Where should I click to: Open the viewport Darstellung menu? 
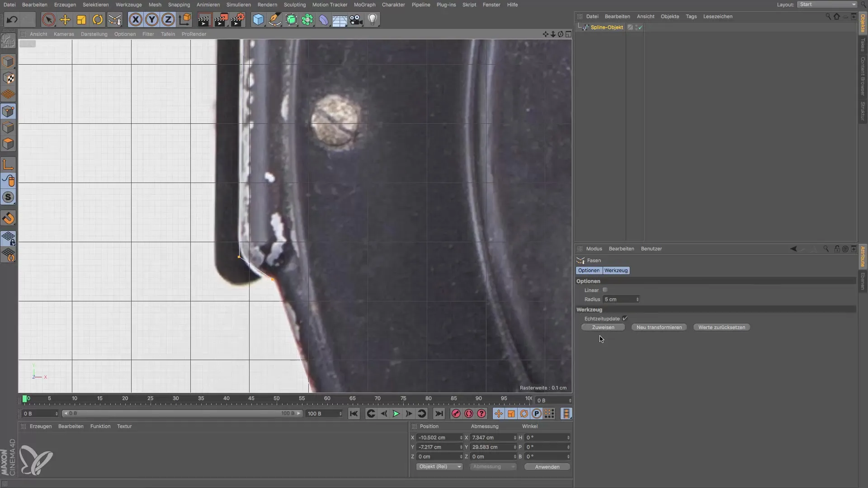pos(94,34)
